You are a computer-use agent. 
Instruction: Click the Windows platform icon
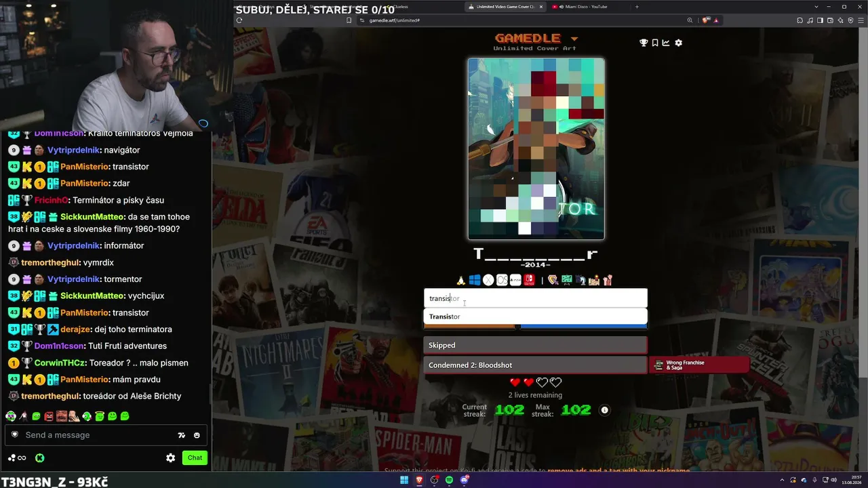coord(475,280)
